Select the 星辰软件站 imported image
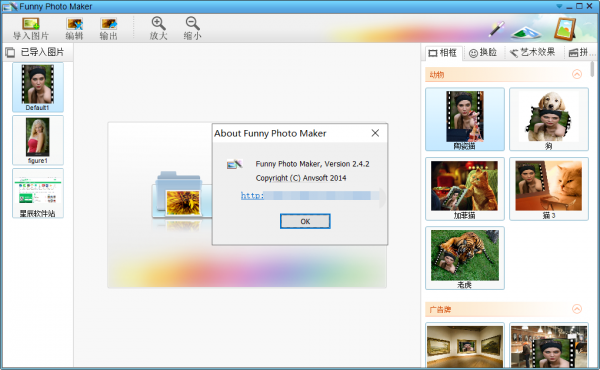 point(38,193)
